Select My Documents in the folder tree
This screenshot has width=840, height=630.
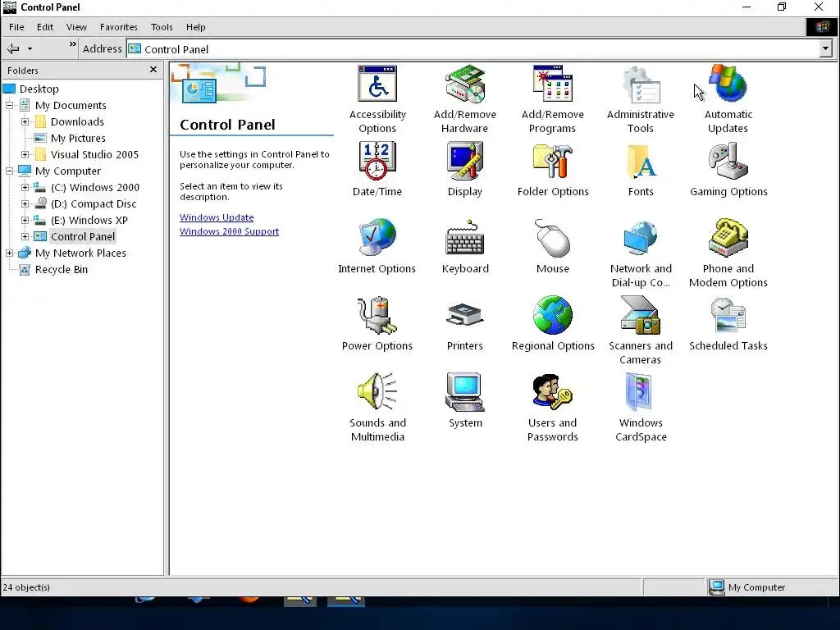pyautogui.click(x=71, y=106)
